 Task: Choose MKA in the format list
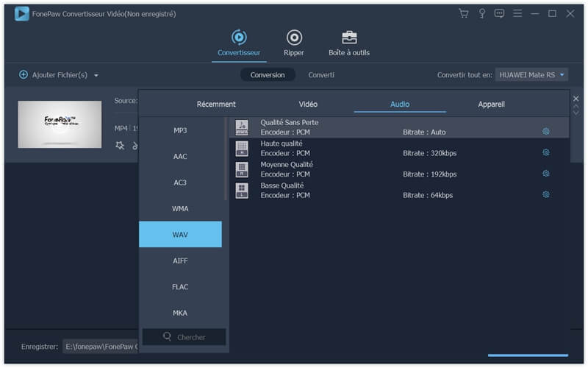click(x=180, y=313)
